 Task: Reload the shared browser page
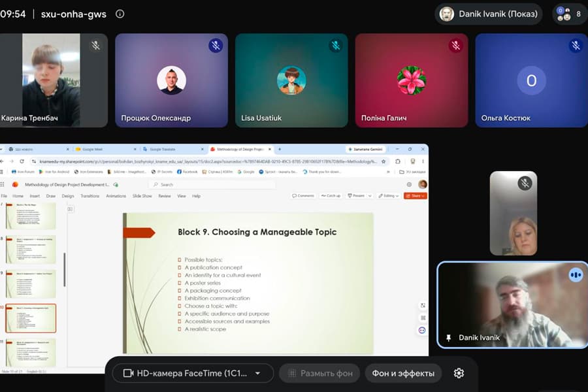(22, 161)
